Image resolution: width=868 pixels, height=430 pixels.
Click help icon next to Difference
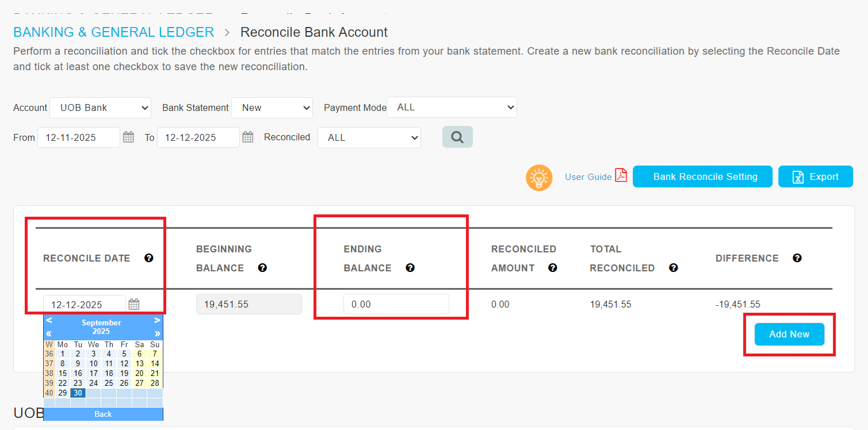(x=797, y=258)
